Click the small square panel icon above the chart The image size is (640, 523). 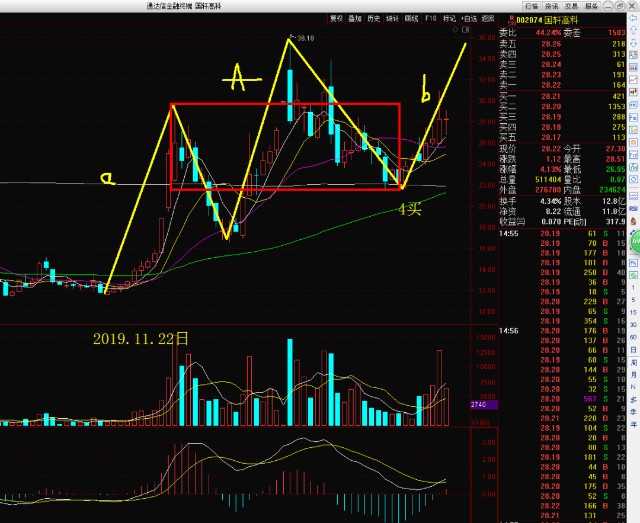(x=465, y=30)
